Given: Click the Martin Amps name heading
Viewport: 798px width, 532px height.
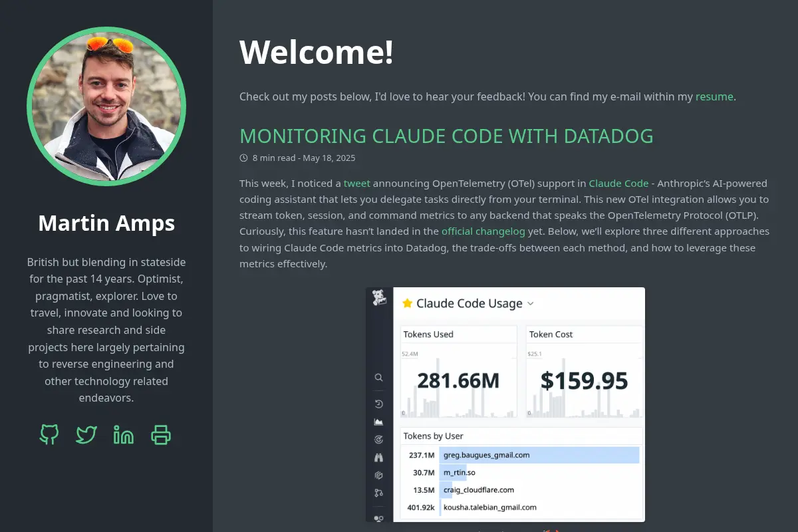Looking at the screenshot, I should pos(106,223).
